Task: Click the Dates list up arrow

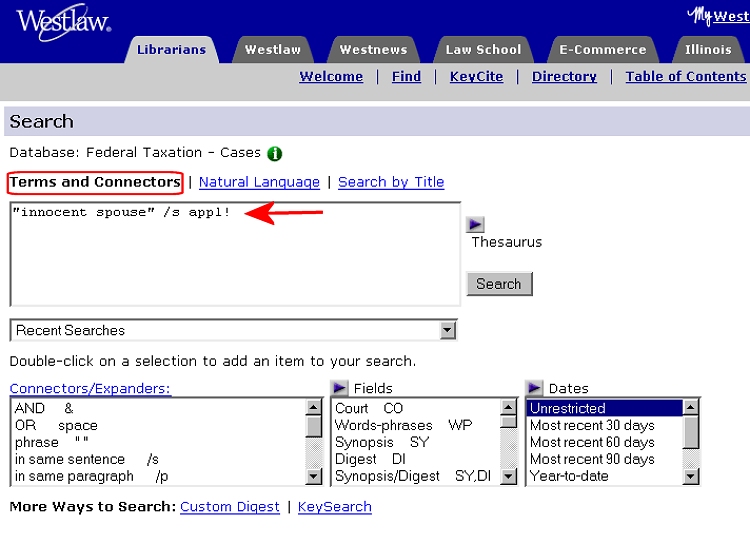Action: pyautogui.click(x=691, y=408)
